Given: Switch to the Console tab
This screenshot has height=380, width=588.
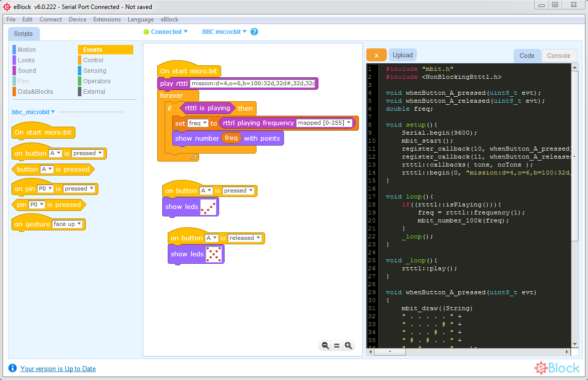Looking at the screenshot, I should [559, 55].
